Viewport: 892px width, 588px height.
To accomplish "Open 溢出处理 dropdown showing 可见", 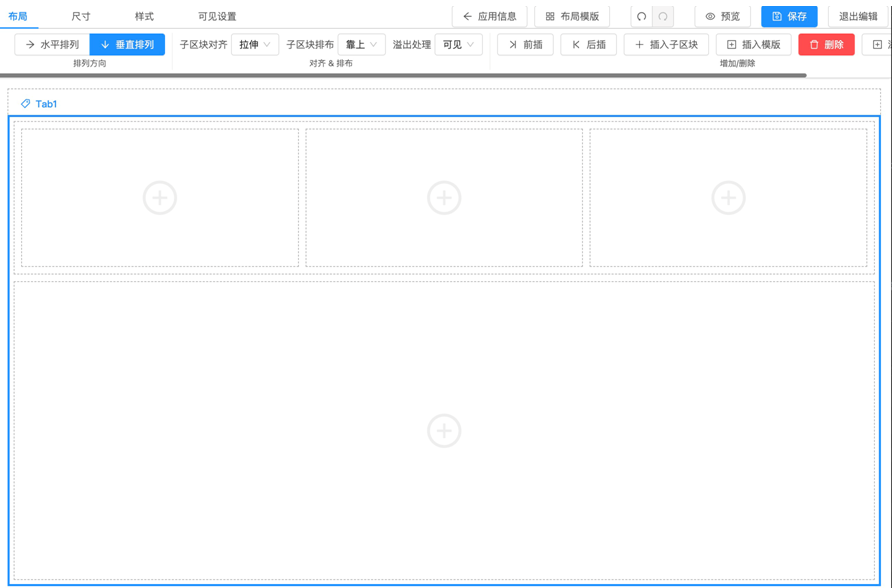I will coord(459,44).
